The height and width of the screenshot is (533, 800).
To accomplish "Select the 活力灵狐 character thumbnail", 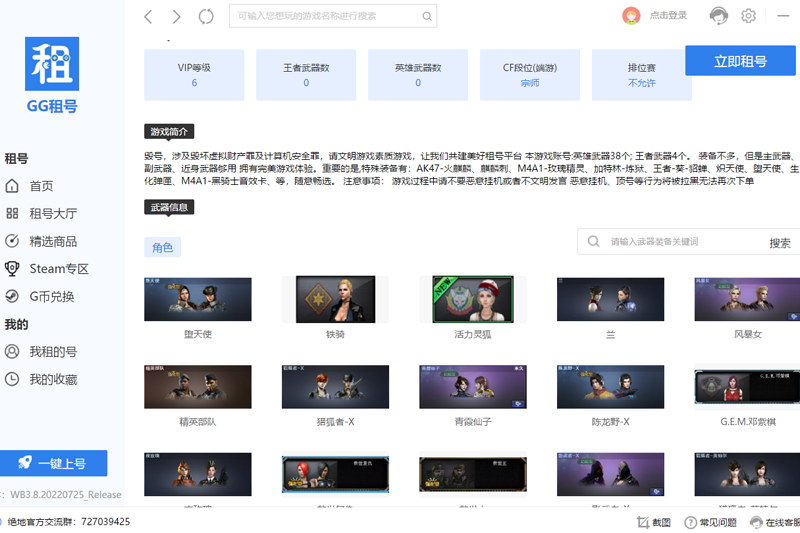I will [477, 300].
